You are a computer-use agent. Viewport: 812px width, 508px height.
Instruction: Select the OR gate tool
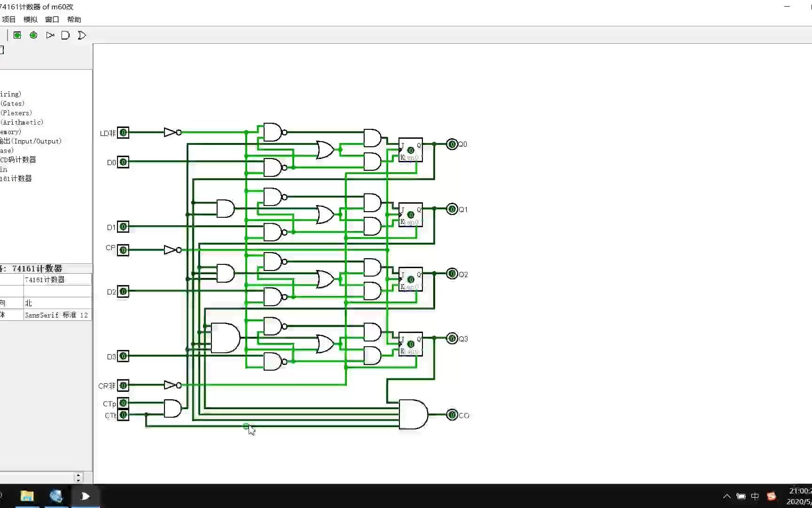coord(81,35)
